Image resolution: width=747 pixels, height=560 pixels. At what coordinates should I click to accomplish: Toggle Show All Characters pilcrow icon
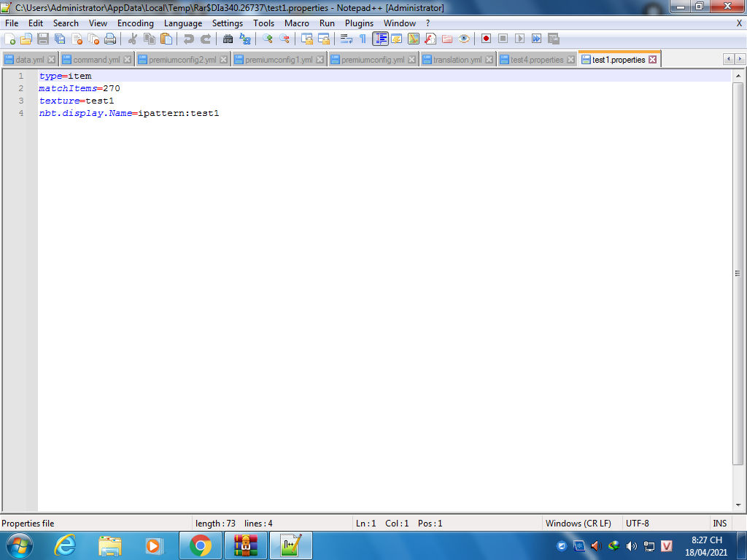[363, 39]
